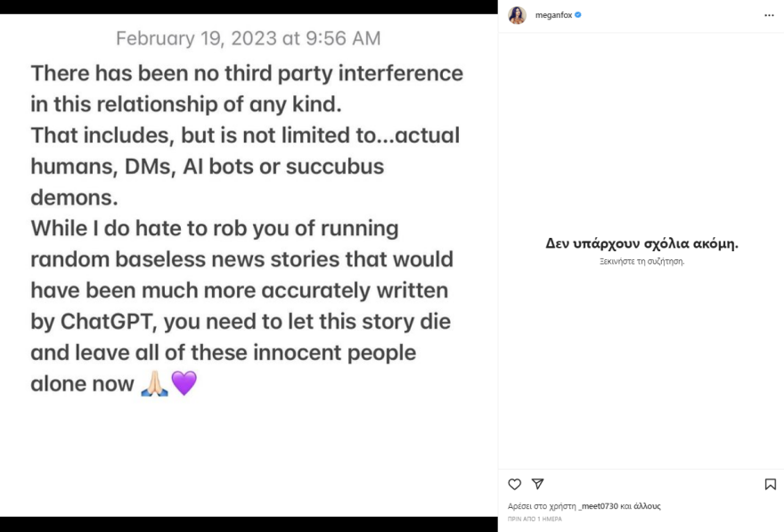Click the February 19, 2023 date header
This screenshot has height=532, width=784.
pyautogui.click(x=248, y=38)
